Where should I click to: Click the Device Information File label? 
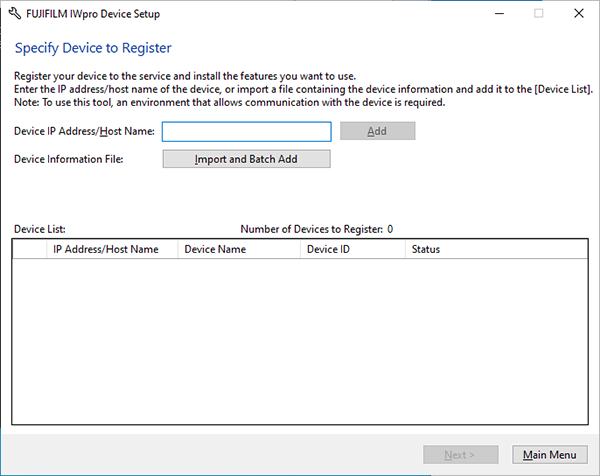tap(68, 159)
